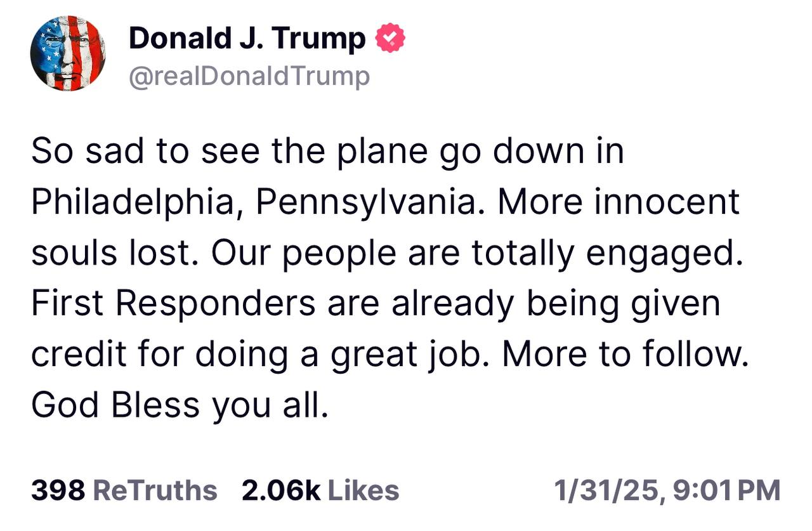812x531 pixels.
Task: Click the red verified checkmark badge
Action: coord(390,39)
